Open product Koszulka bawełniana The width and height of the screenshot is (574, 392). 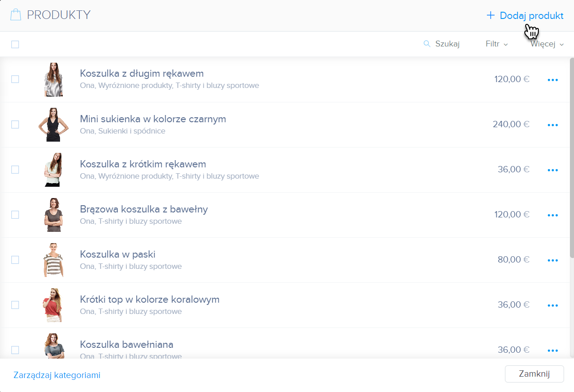point(127,344)
